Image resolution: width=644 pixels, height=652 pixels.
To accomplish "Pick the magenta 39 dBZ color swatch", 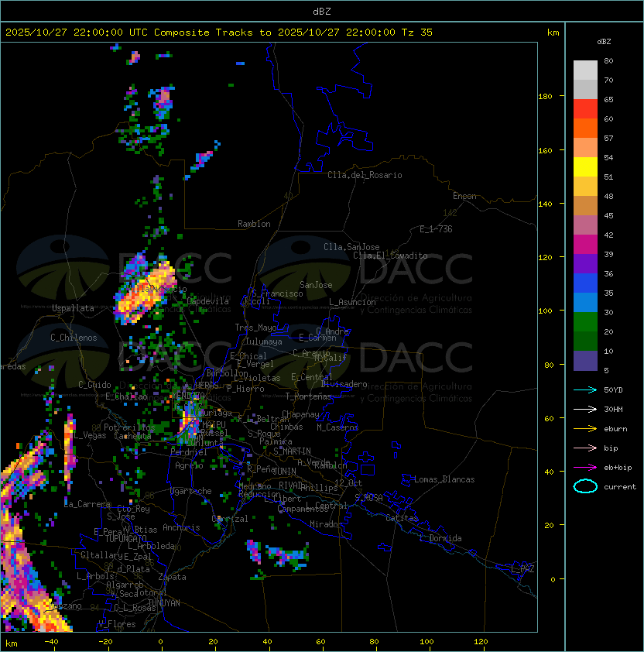I will pos(585,245).
